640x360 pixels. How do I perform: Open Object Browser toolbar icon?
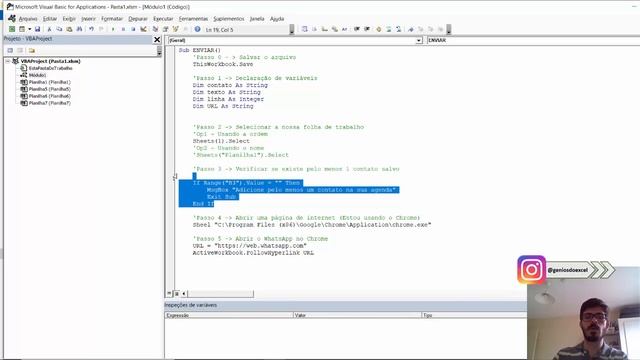point(176,29)
